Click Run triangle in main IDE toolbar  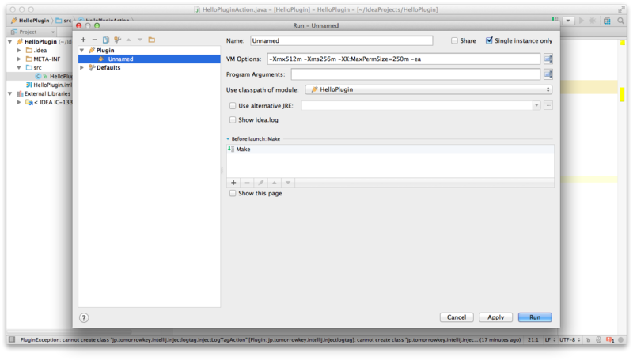(x=582, y=21)
